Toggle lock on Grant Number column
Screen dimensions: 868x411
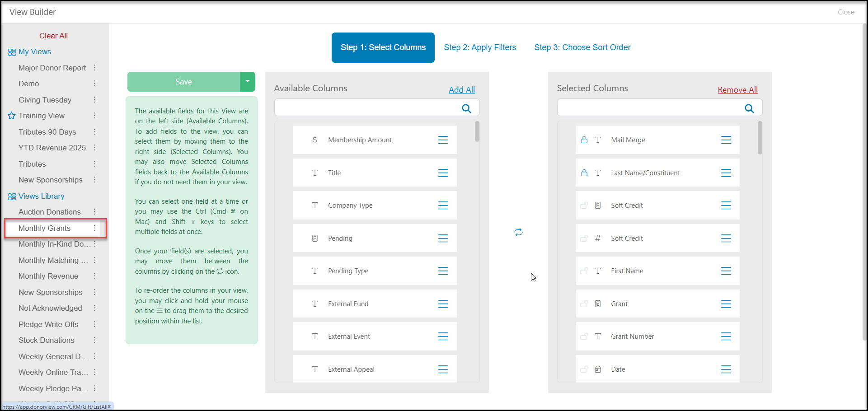pos(584,336)
